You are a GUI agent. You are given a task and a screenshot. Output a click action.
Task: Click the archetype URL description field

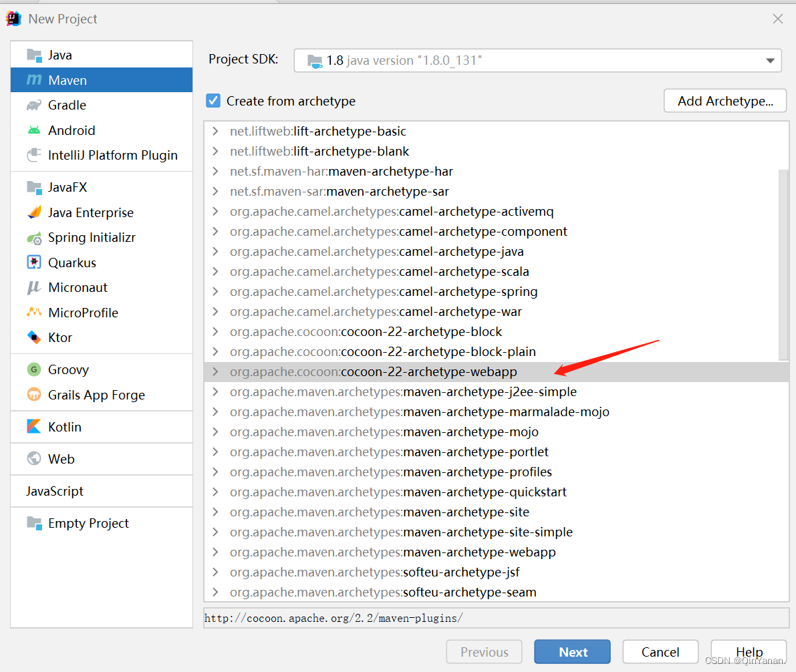(496, 618)
